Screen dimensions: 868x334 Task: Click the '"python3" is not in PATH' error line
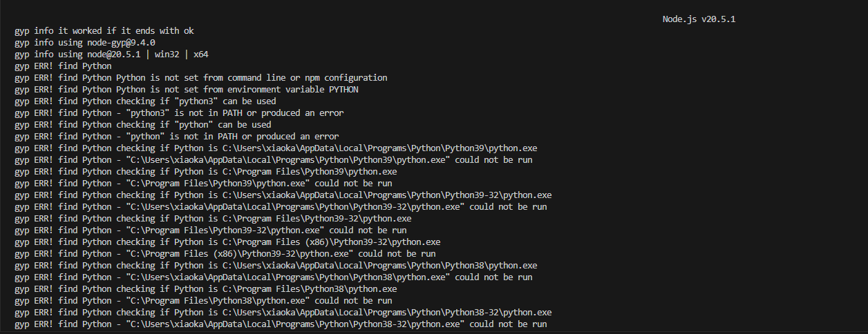tap(179, 113)
